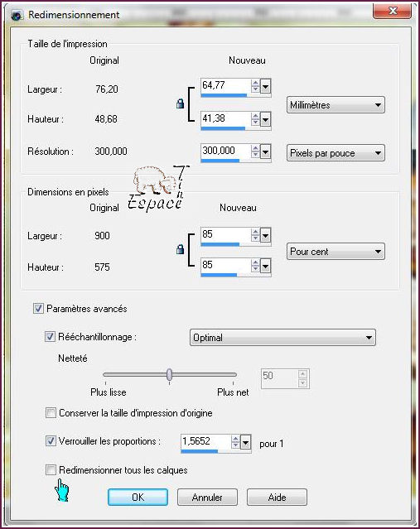
Task: Open slider arrow beside proportions 1,5652 field
Action: point(246,442)
